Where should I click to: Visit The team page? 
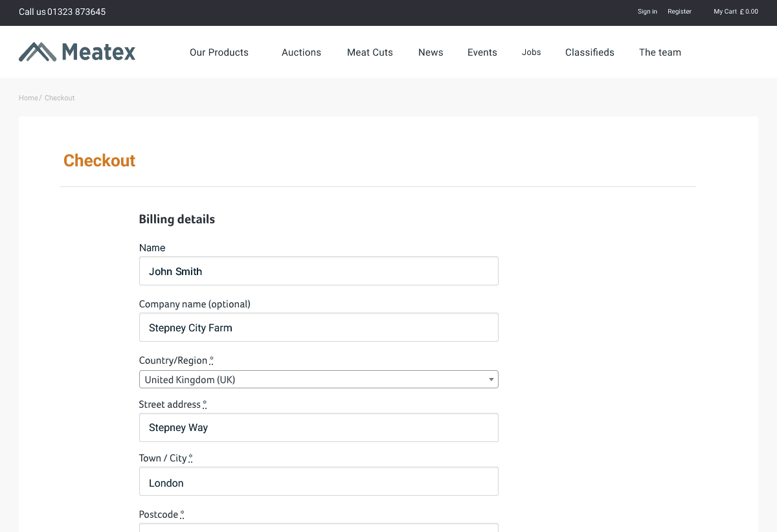coord(660,52)
